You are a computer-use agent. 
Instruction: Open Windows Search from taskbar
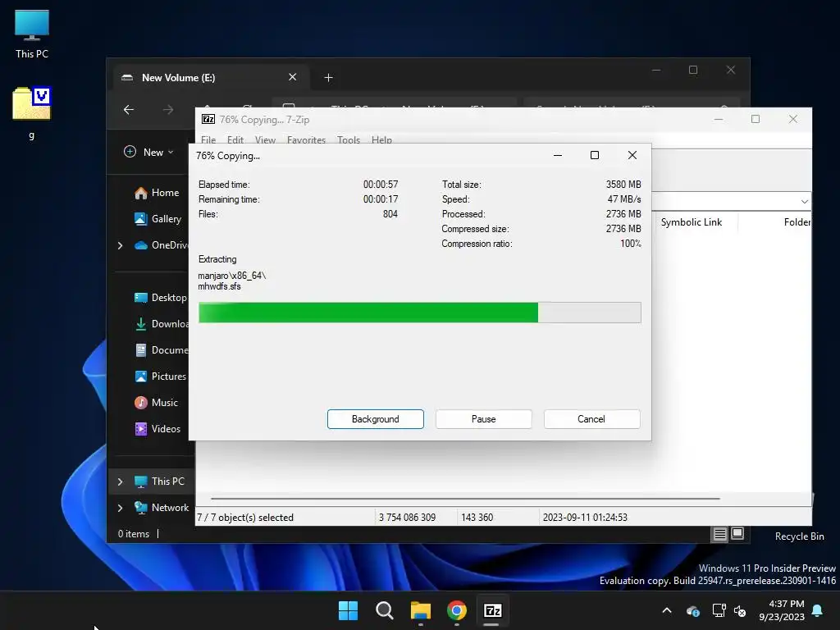pos(384,610)
